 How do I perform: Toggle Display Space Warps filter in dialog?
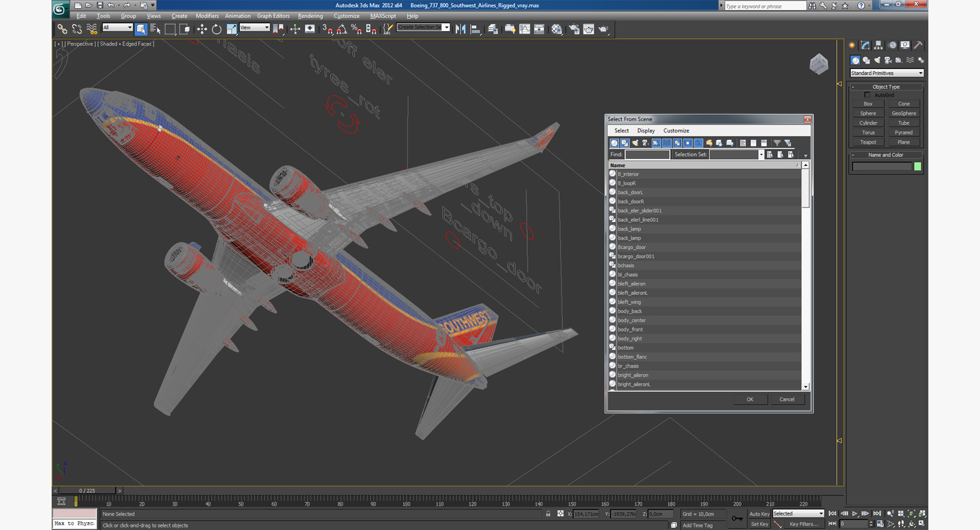tap(667, 142)
